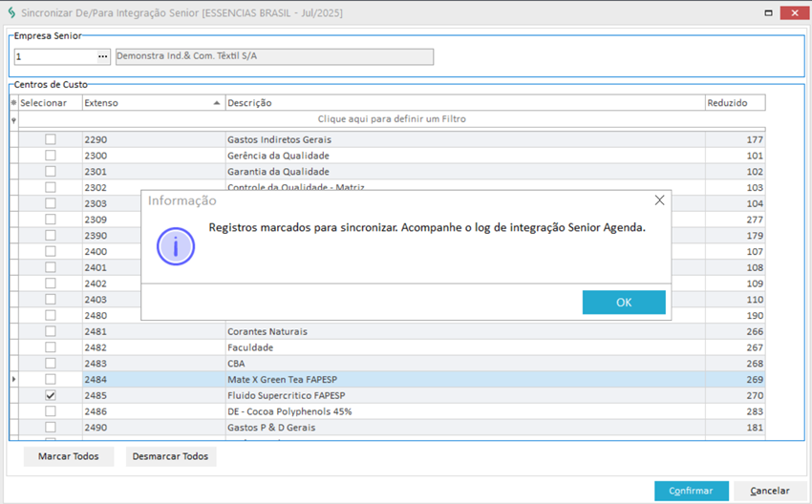Select the 'CBA' description cell
Image resolution: width=812 pixels, height=504 pixels.
pos(465,364)
